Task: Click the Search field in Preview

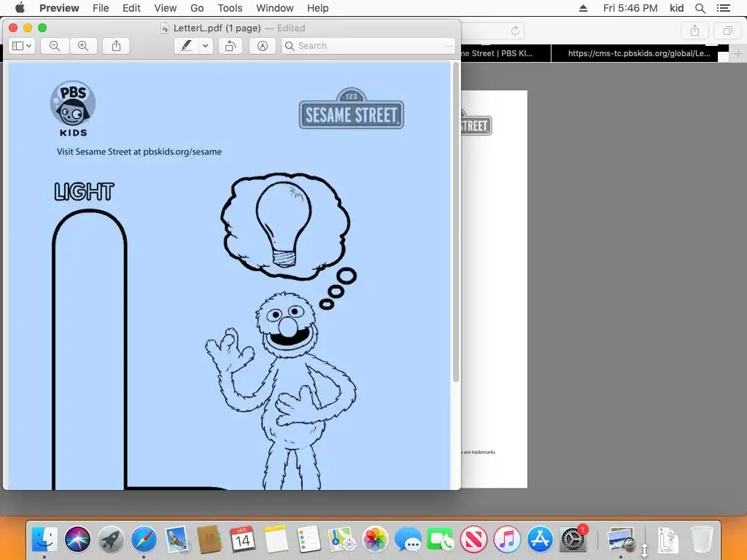Action: coord(368,46)
